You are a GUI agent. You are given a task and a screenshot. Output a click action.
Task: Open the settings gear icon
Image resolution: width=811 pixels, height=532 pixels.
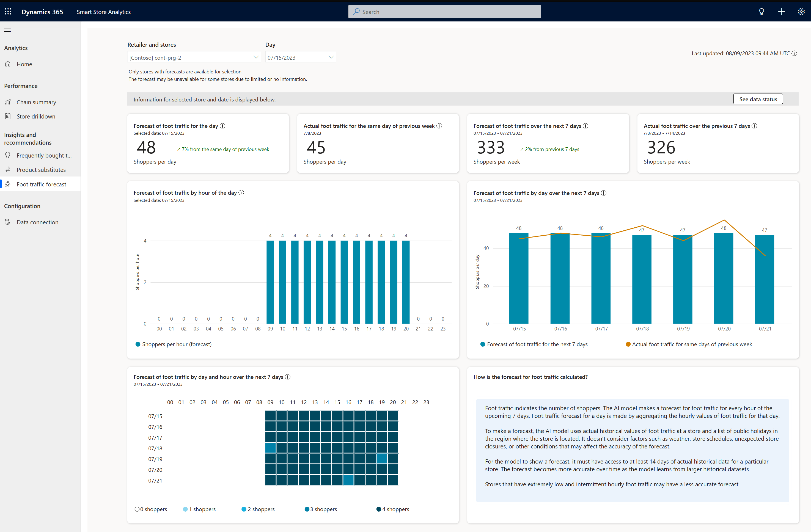[x=801, y=12]
